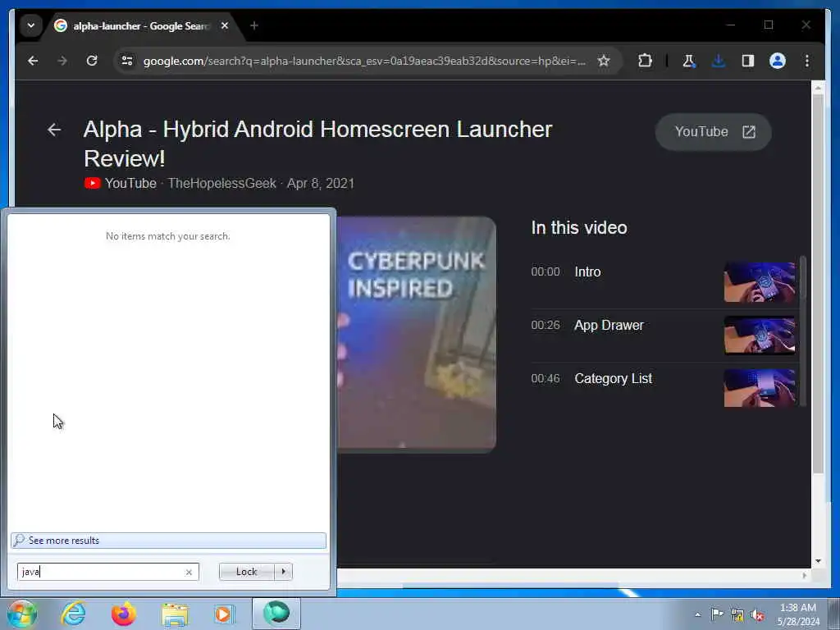Open the Chrome extensions puzzle icon
The image size is (840, 630).
[x=645, y=61]
